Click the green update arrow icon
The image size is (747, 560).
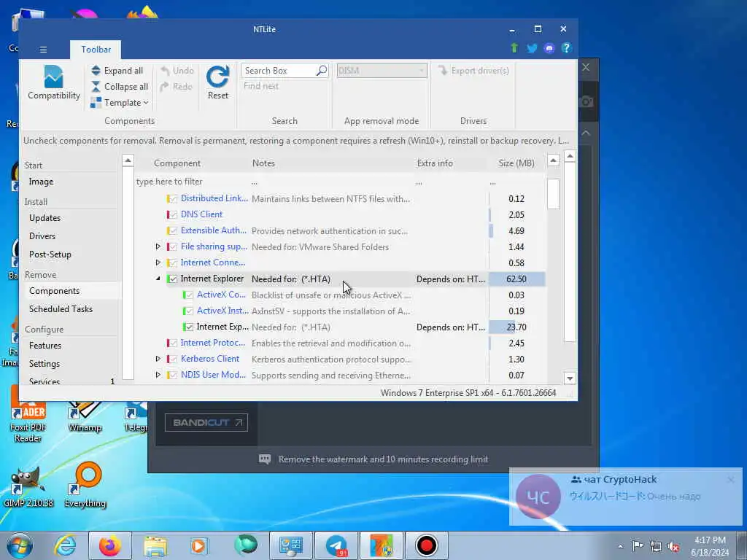[x=514, y=48]
